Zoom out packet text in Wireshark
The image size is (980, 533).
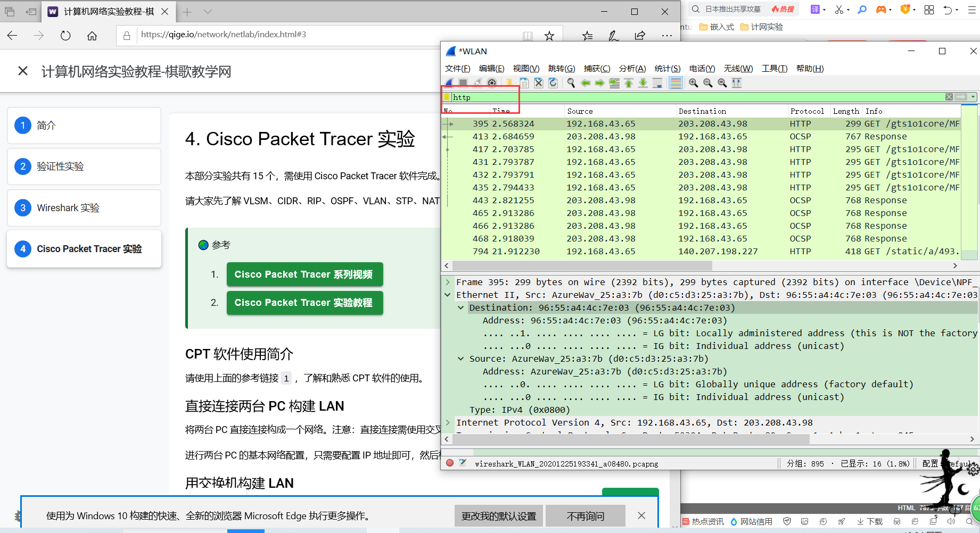point(708,83)
